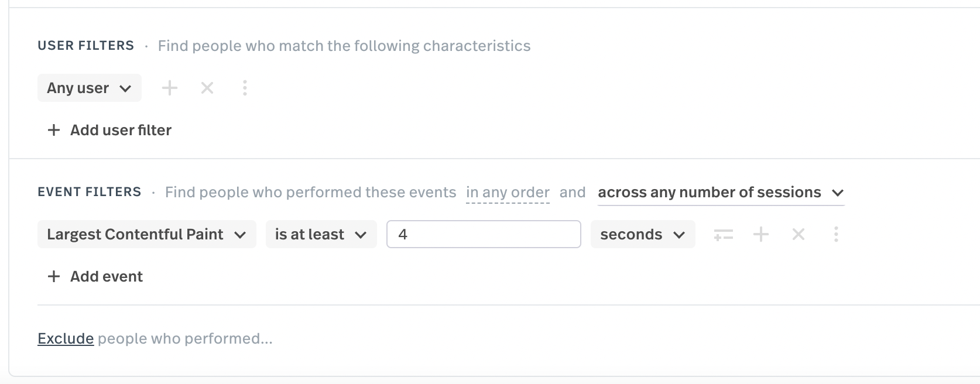980x384 pixels.
Task: Open "across any number of sessions" dropdown
Action: coord(710,193)
